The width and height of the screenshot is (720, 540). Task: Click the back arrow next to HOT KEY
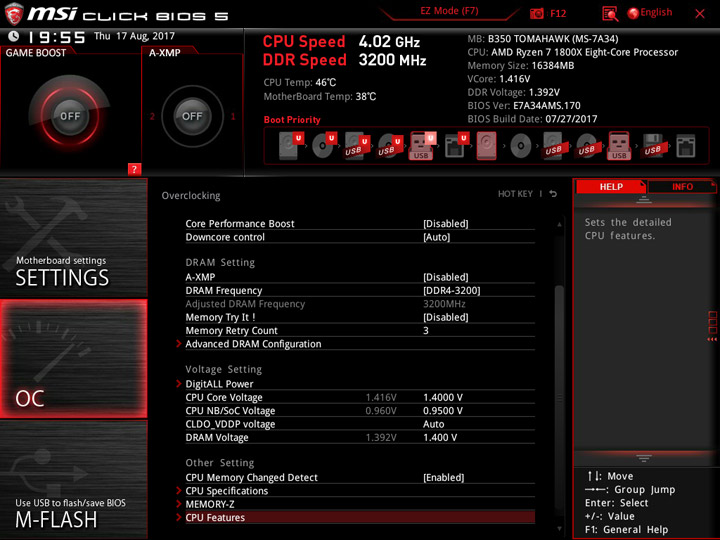[553, 194]
